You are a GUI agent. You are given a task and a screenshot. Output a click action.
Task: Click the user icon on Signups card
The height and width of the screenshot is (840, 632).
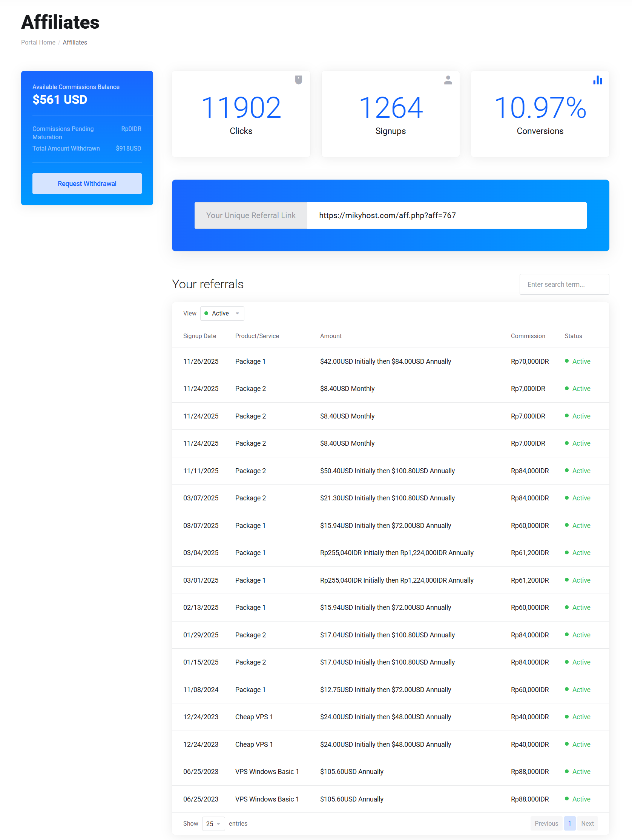[448, 80]
